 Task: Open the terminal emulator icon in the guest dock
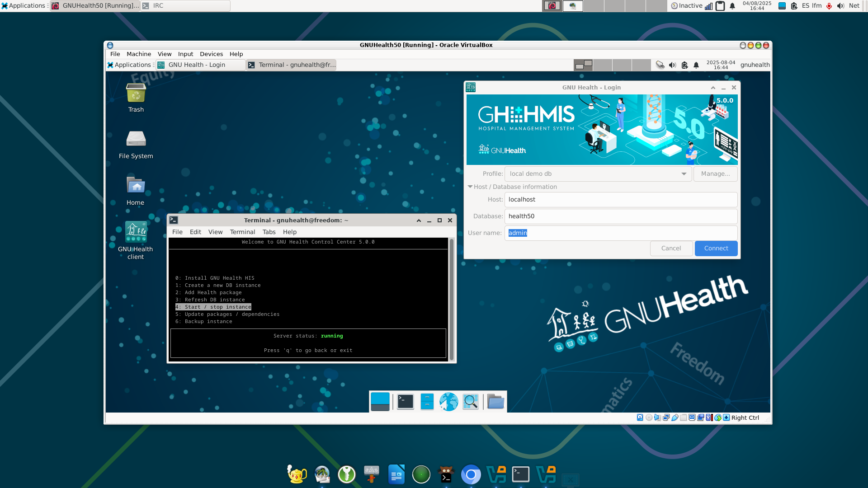[x=406, y=401]
